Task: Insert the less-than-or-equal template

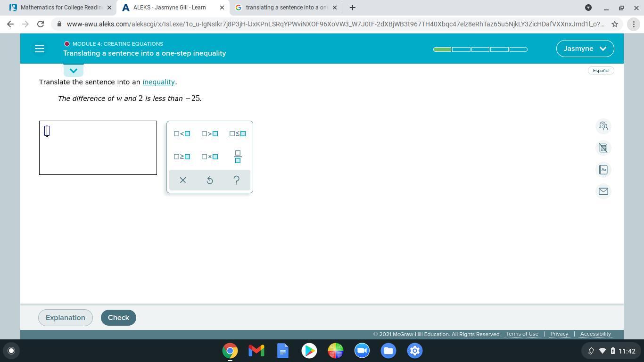Action: click(x=238, y=134)
